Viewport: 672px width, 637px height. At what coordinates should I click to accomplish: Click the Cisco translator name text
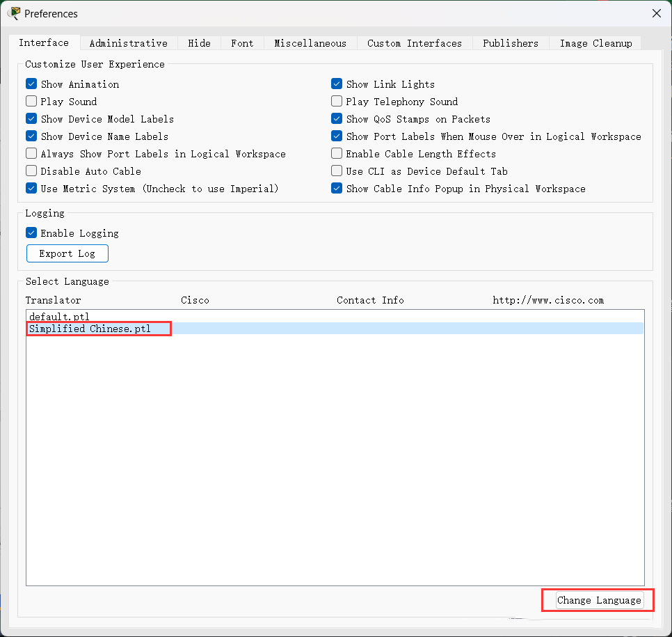[195, 300]
